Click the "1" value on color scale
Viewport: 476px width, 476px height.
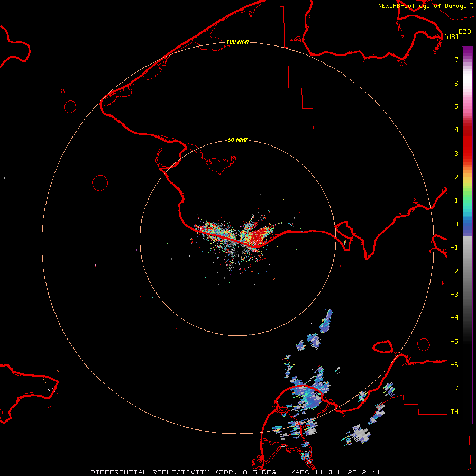pos(456,200)
